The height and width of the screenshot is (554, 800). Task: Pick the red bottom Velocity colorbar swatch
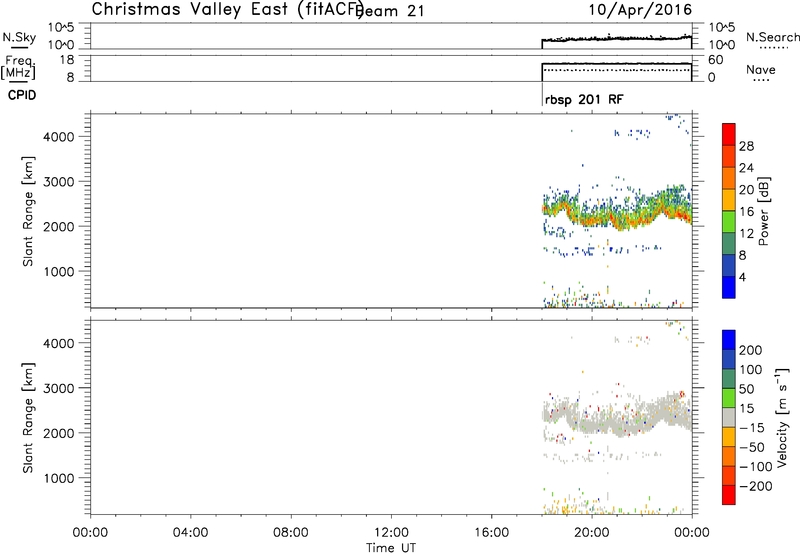729,495
